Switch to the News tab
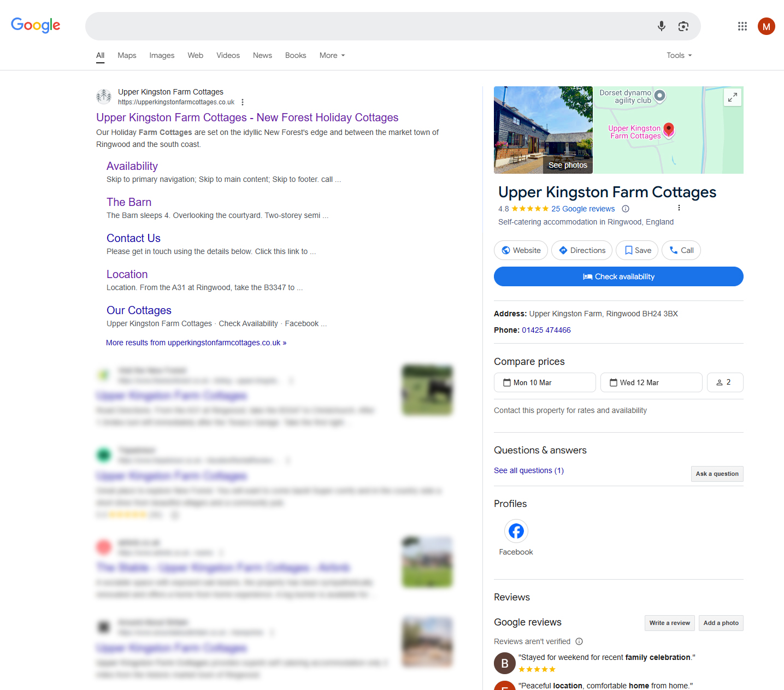The height and width of the screenshot is (690, 784). tap(262, 55)
